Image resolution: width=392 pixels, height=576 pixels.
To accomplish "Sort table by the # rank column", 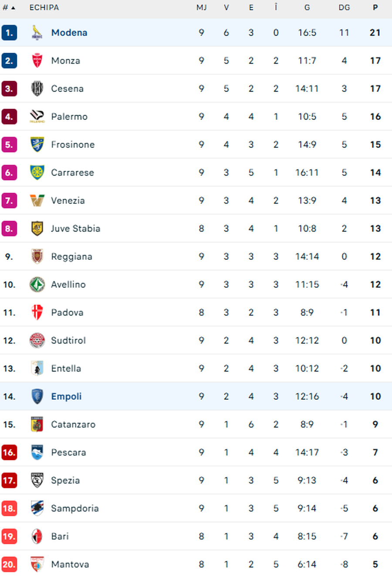I will tap(9, 8).
